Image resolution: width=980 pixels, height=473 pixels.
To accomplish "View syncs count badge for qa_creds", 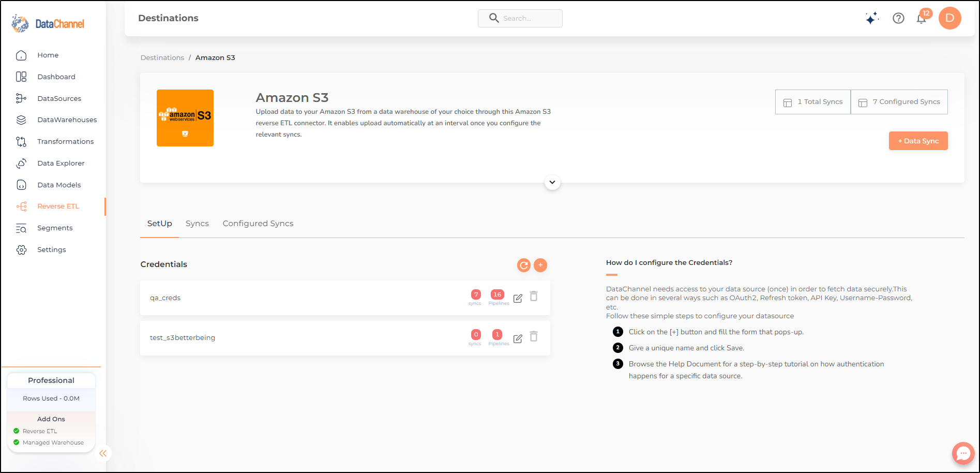I will [476, 294].
